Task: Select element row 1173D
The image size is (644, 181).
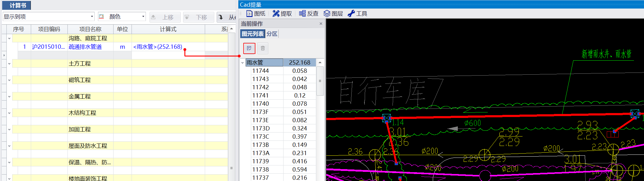Action: click(x=283, y=128)
